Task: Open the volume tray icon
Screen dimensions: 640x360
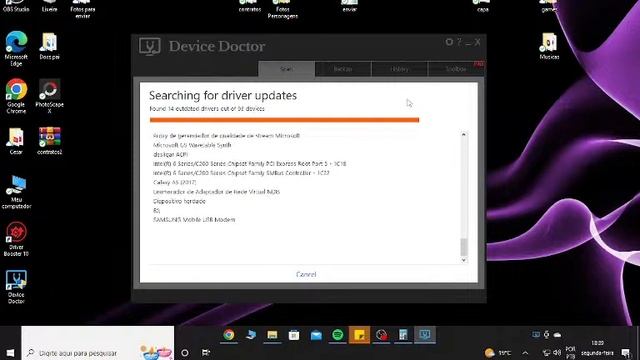Action: click(557, 353)
